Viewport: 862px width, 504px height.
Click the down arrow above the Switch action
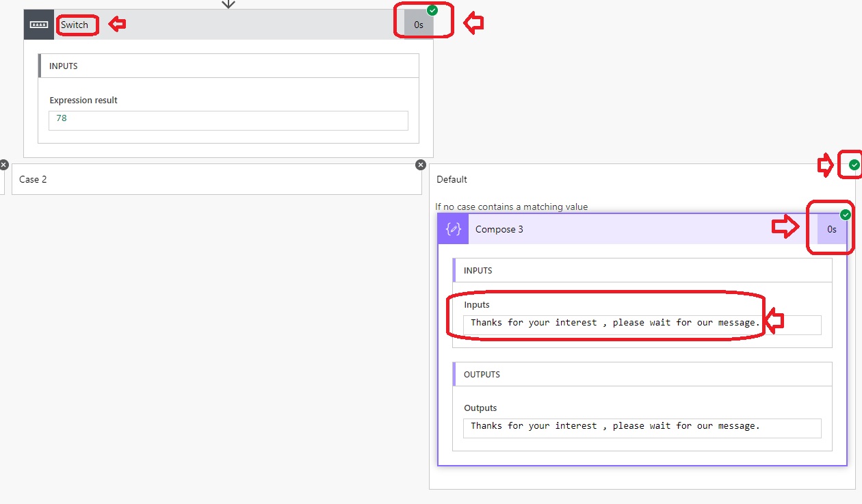pyautogui.click(x=228, y=4)
